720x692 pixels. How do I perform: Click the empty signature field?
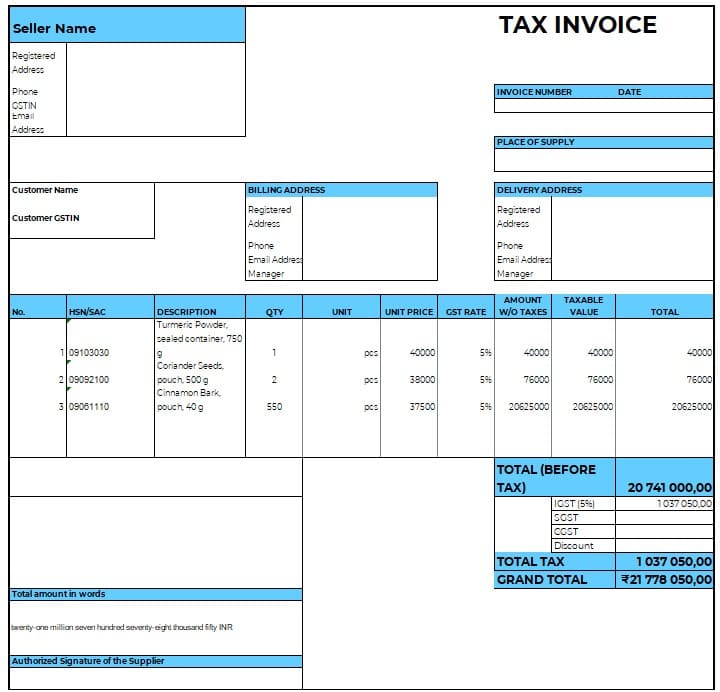[156, 678]
